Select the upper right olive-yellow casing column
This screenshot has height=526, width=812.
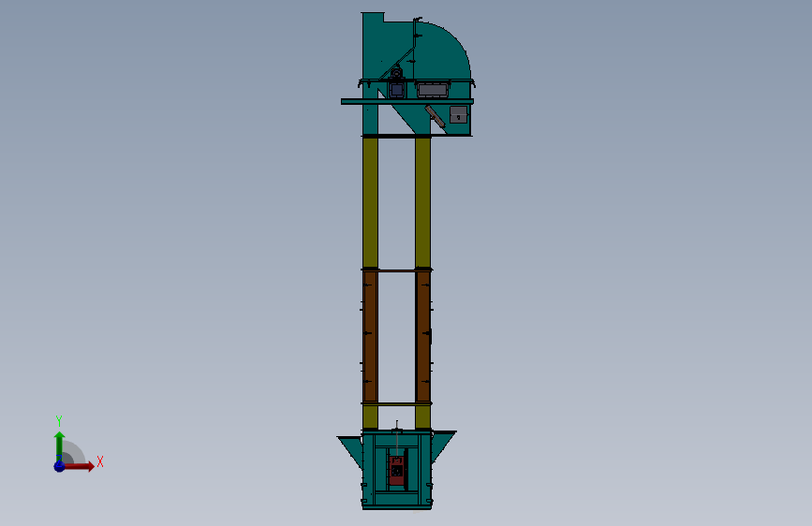(x=422, y=202)
